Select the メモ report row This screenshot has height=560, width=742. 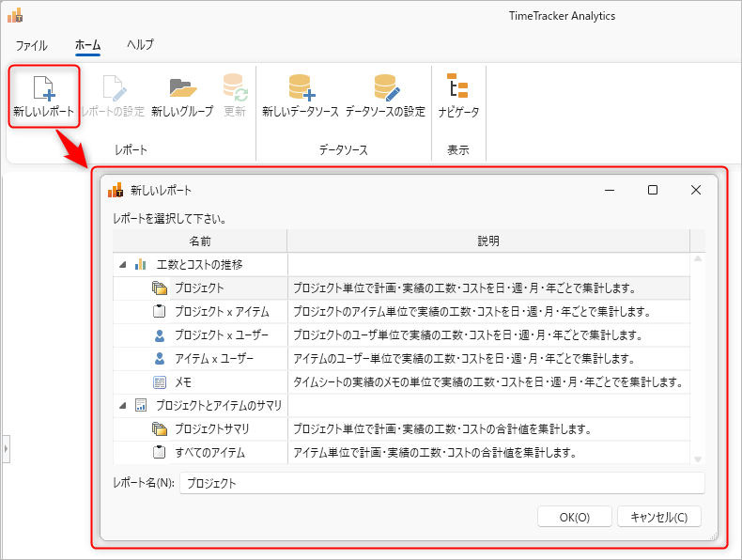[x=184, y=381]
